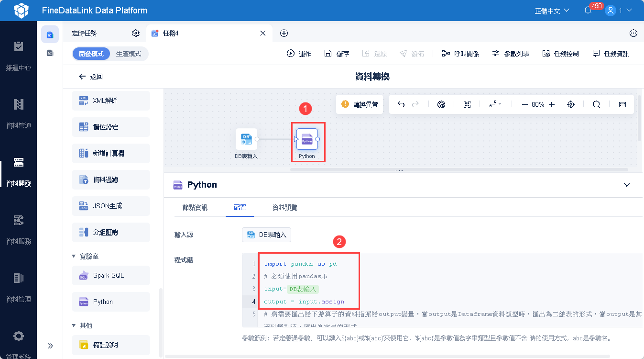Click the locate/center canvas target icon
This screenshot has width=644, height=359.
tap(570, 104)
